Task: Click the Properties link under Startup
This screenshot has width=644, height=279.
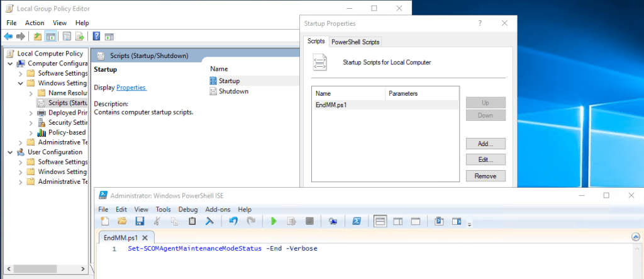Action: coord(131,88)
